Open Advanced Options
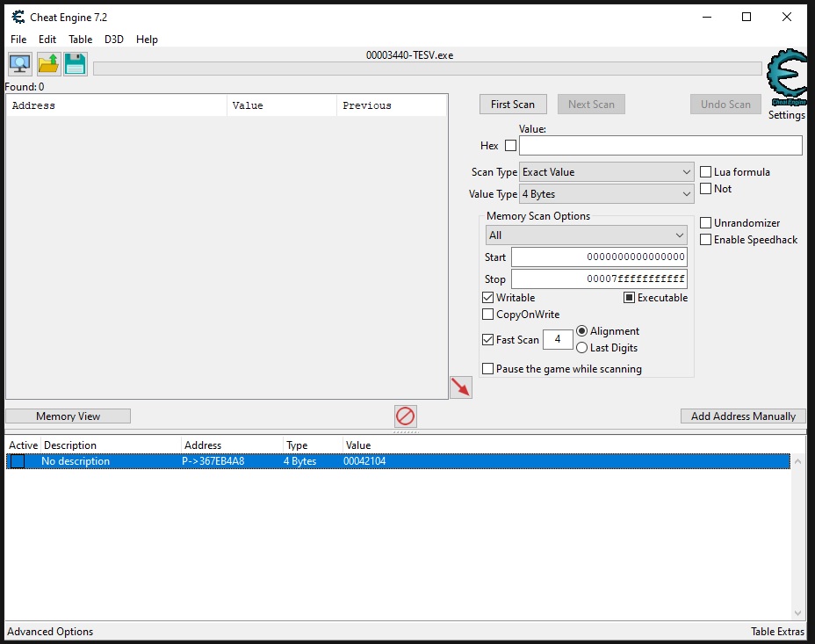 tap(50, 632)
